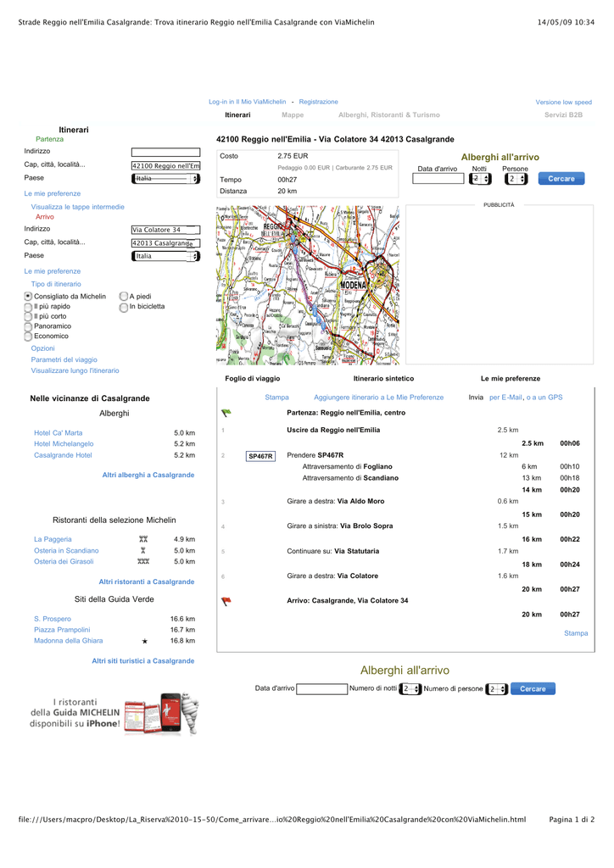Open the Hotel Ca' Marta link

[x=59, y=433]
